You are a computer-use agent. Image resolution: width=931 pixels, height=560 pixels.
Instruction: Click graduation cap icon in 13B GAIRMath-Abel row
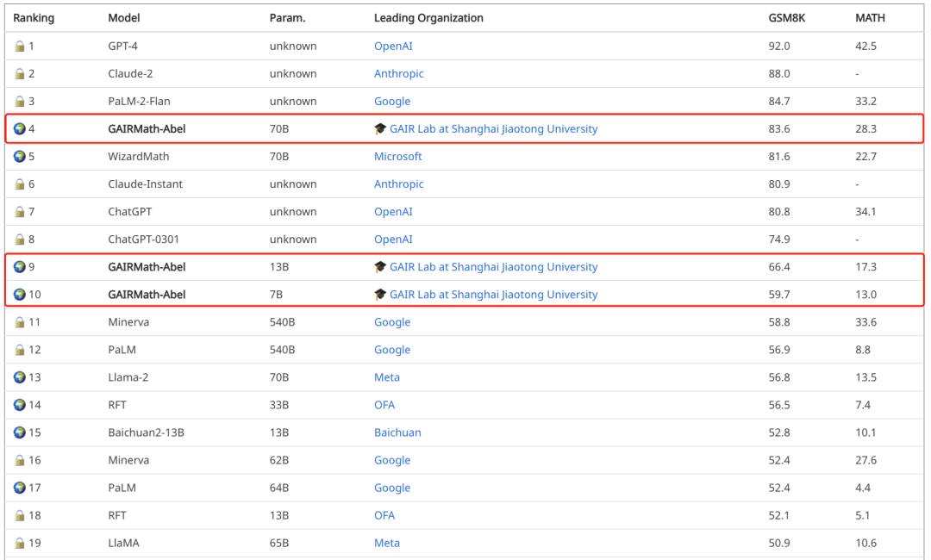click(x=380, y=267)
